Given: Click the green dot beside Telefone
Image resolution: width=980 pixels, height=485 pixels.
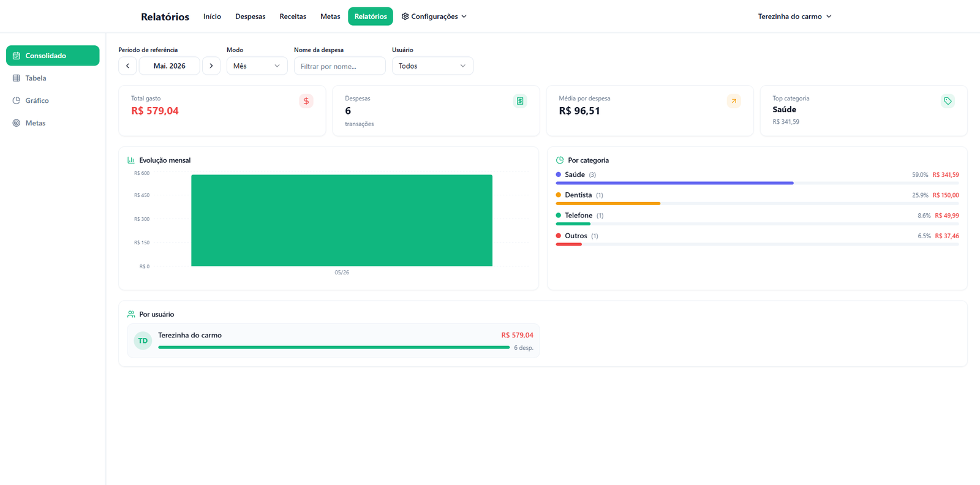Looking at the screenshot, I should pyautogui.click(x=559, y=215).
